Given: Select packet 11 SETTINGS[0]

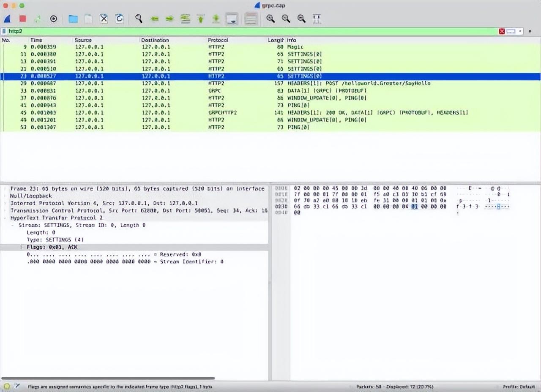Looking at the screenshot, I should pos(270,54).
